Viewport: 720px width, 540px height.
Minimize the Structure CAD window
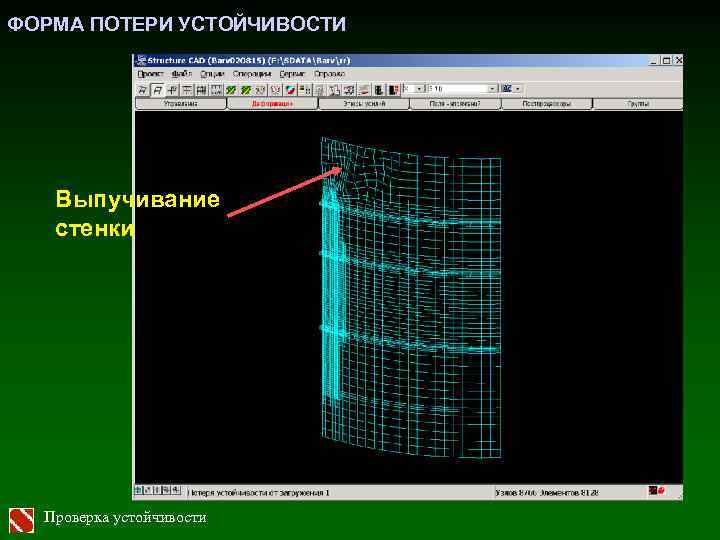[654, 60]
